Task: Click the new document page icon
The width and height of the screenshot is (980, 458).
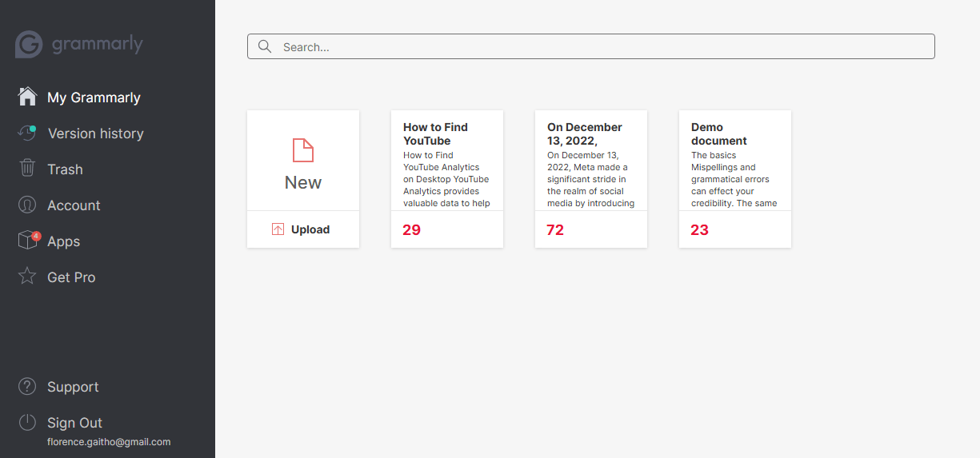Action: coord(303,149)
